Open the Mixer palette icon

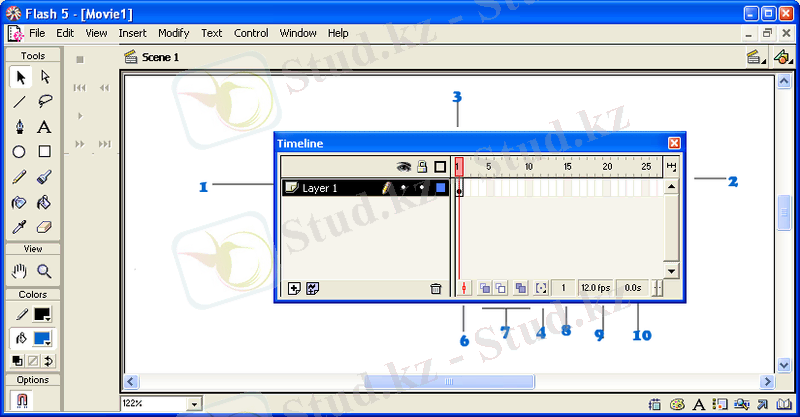[x=677, y=404]
